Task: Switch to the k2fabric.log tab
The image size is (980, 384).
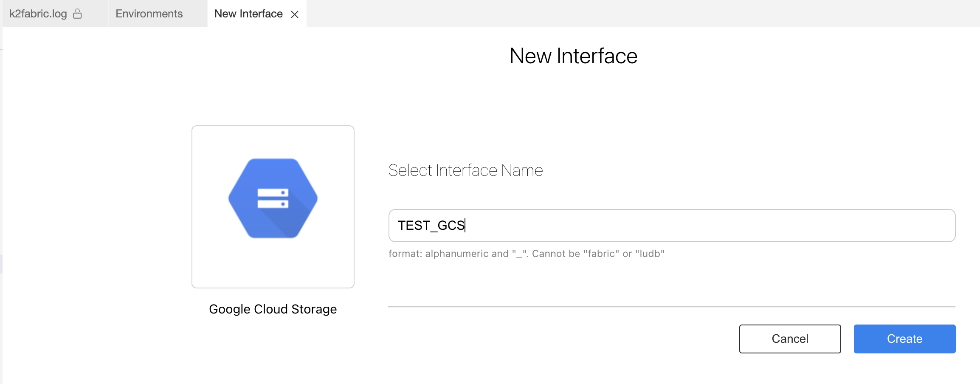Action: 38,14
